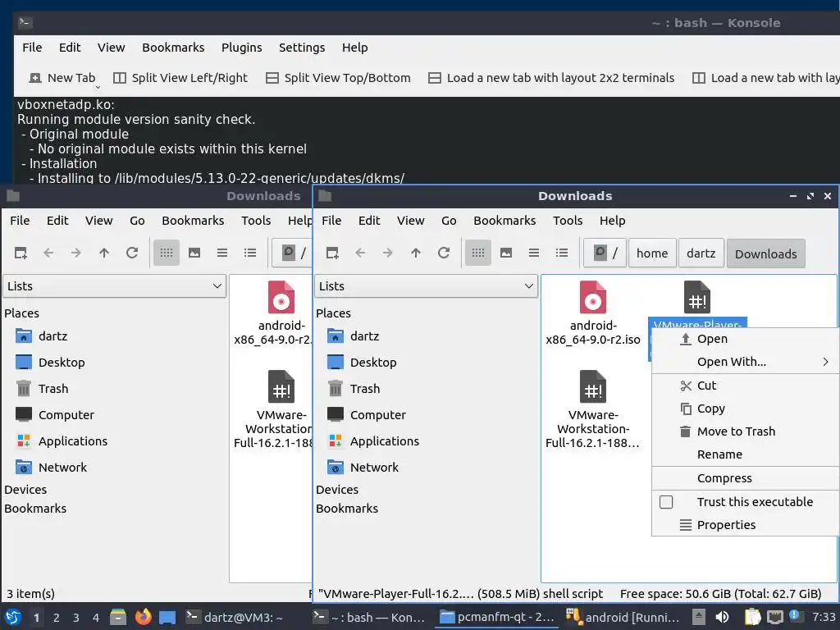Screen dimensions: 840x630
Task: Click new tab icon in back Downloads window
Action: tap(21, 253)
